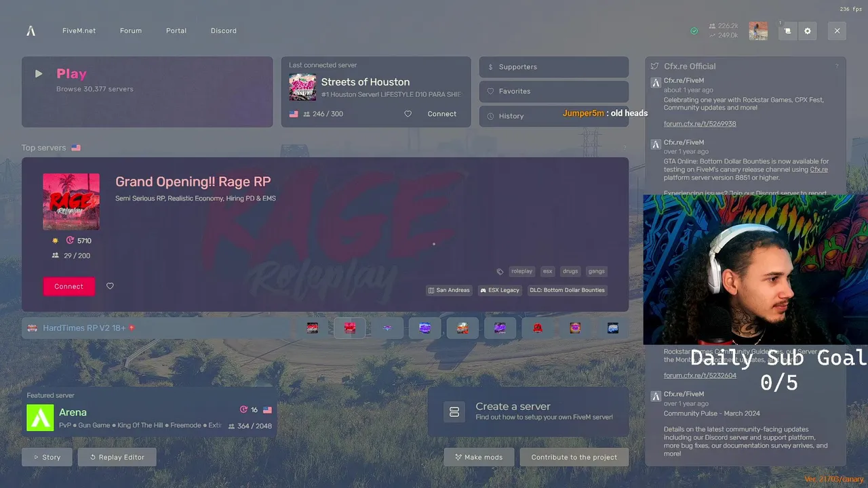Open the Forum menu link
Image resolution: width=868 pixels, height=488 pixels.
tap(131, 31)
